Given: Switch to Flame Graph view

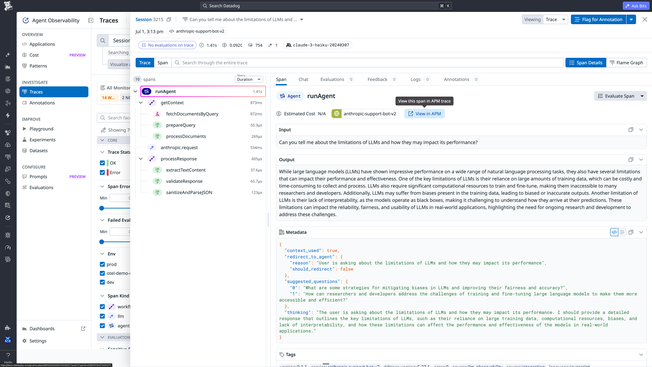Looking at the screenshot, I should click(x=626, y=63).
